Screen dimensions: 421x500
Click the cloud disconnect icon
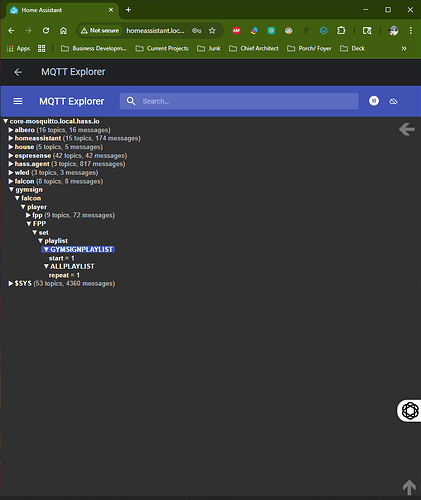coord(393,101)
